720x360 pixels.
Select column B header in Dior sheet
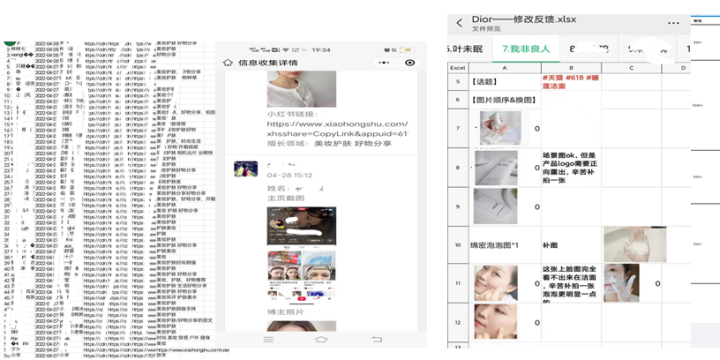[x=571, y=68]
